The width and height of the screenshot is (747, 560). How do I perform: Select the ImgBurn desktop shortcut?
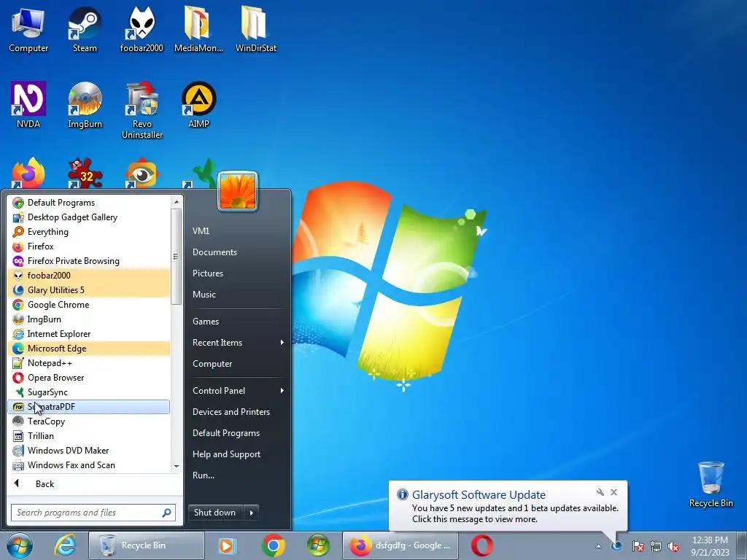85,105
